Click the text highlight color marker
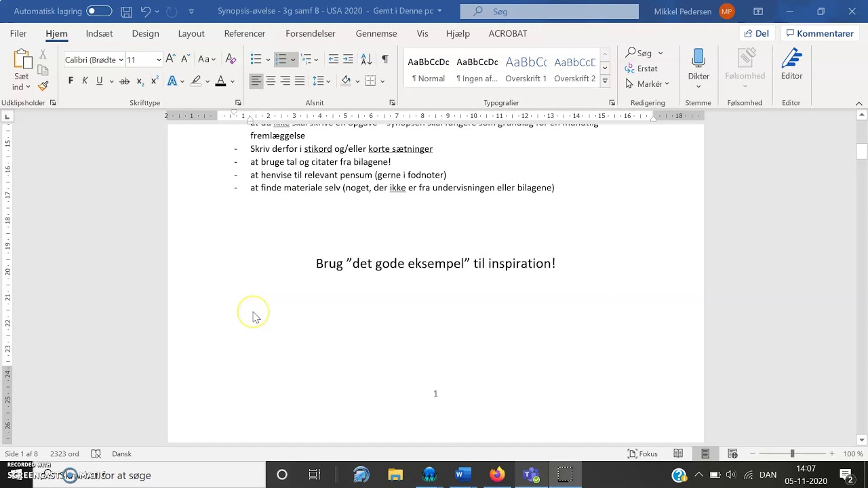This screenshot has width=868, height=488. coord(196,81)
